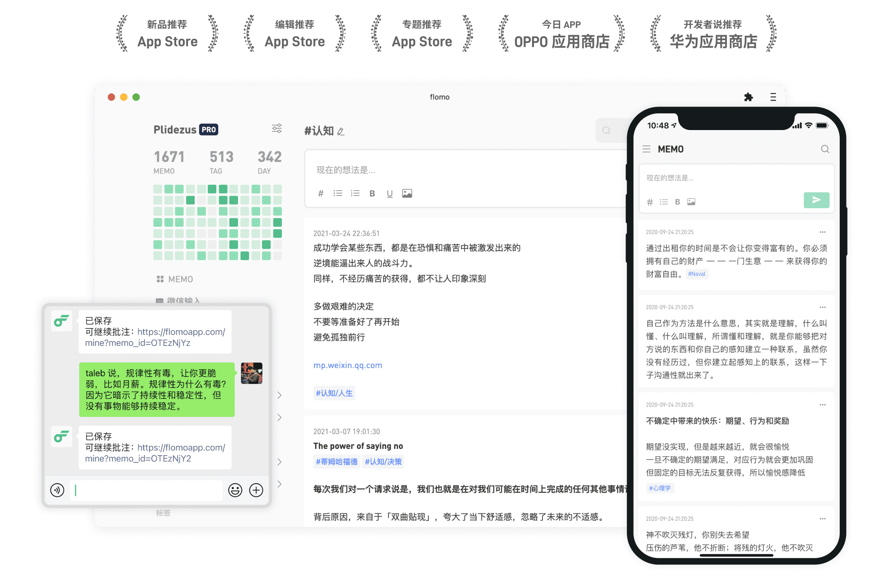This screenshot has width=889, height=588.
Task: Expand the first sidebar chevron arrow
Action: tap(279, 395)
